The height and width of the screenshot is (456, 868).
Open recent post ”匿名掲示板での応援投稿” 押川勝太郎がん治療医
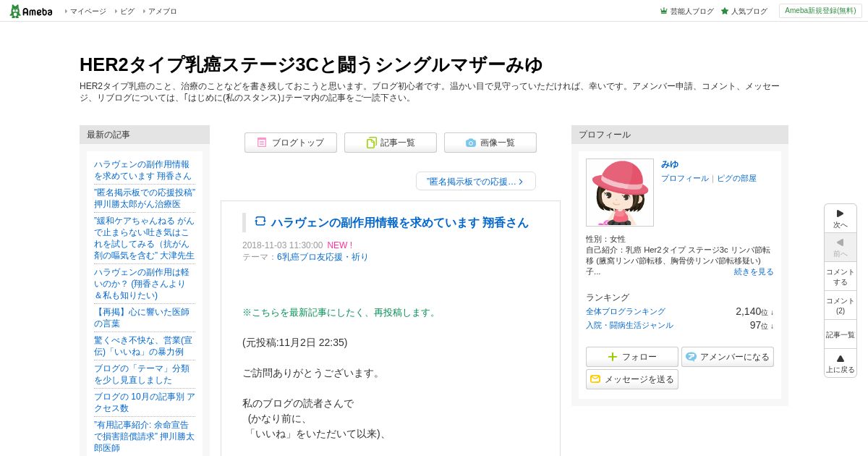coord(145,198)
